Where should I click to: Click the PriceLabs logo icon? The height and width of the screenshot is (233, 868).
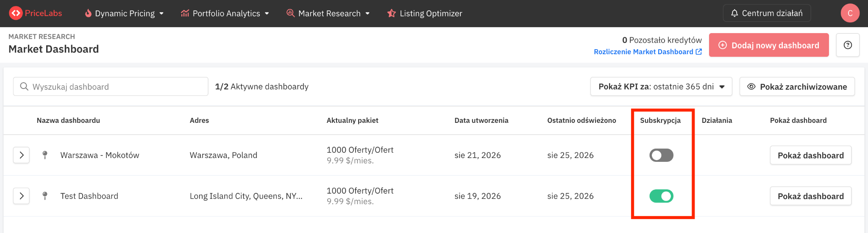coord(16,13)
